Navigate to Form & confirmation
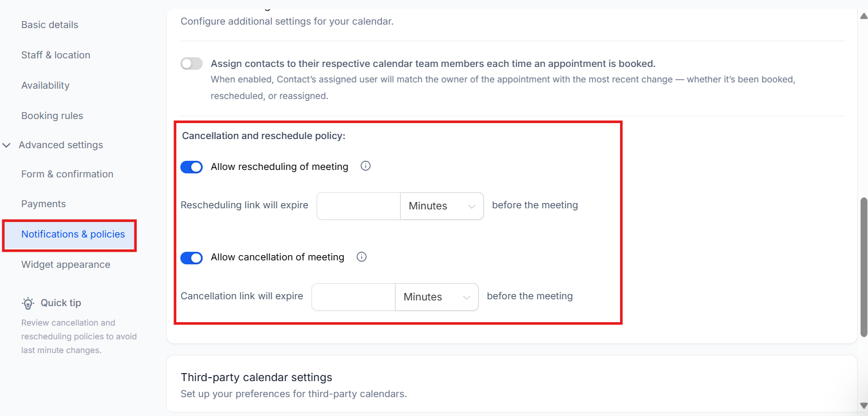The image size is (868, 416). point(67,174)
